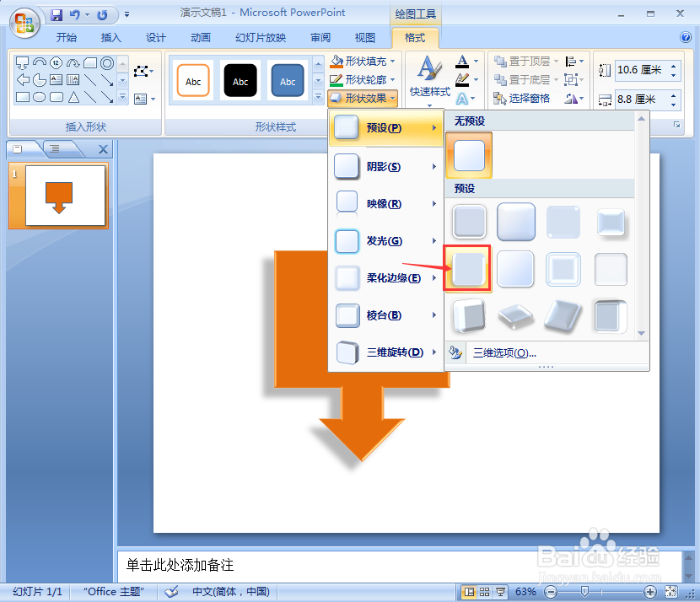This screenshot has height=602, width=700.
Task: Click the zoom slider handle
Action: coord(584,592)
